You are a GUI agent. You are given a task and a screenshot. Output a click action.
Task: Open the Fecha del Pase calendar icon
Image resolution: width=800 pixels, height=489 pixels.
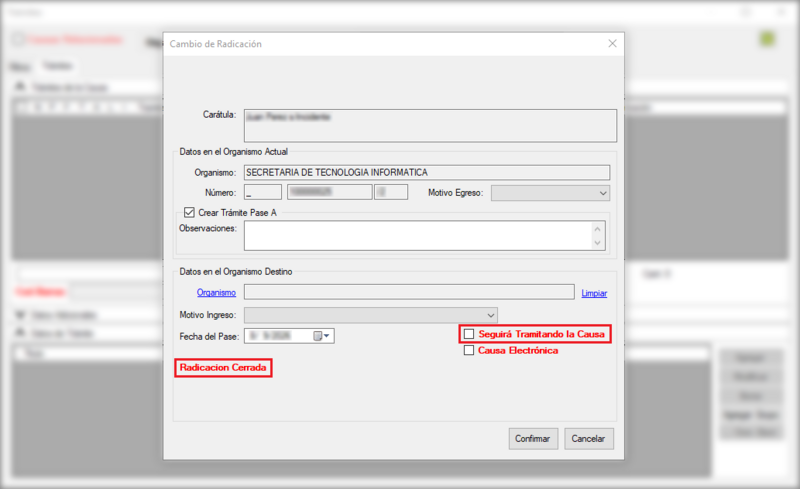coord(317,336)
